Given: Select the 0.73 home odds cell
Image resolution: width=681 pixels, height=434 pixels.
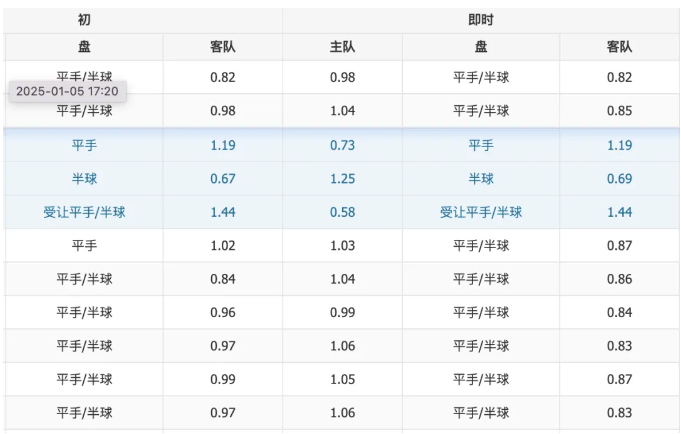Looking at the screenshot, I should [343, 145].
